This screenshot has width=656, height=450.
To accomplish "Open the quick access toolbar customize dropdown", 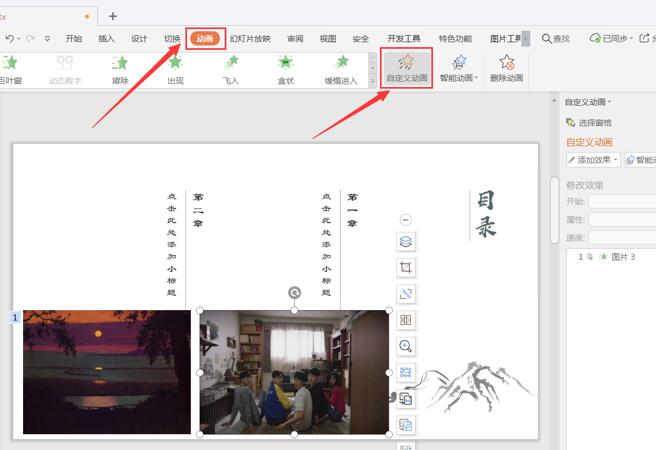I will click(47, 38).
